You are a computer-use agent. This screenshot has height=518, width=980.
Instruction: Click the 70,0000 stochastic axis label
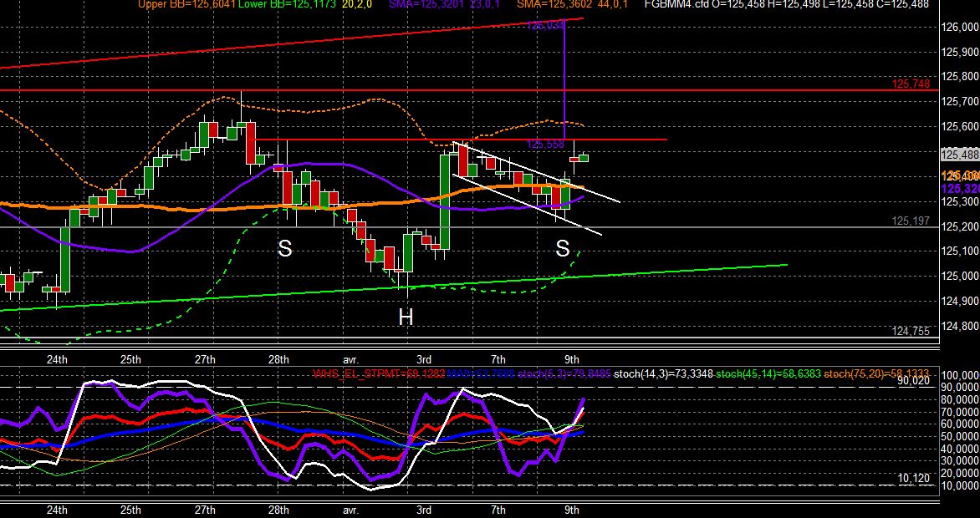(960, 413)
